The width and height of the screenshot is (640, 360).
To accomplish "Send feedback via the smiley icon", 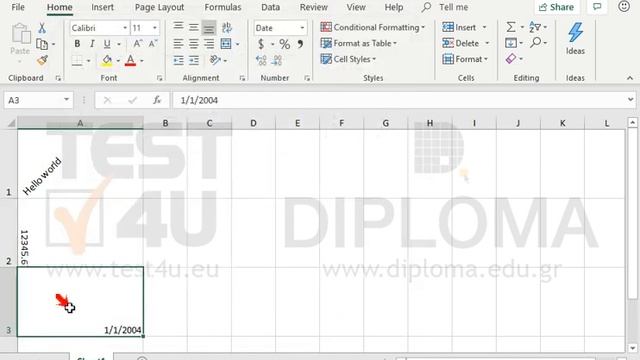I will click(624, 7).
